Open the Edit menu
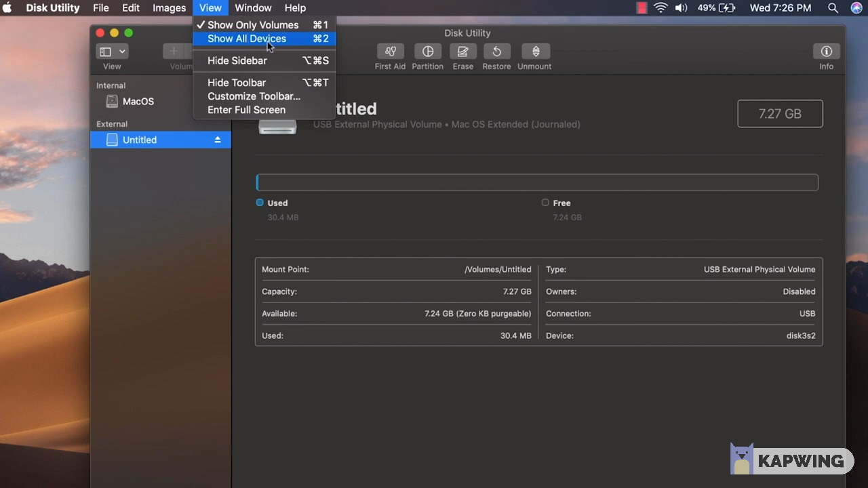 131,8
